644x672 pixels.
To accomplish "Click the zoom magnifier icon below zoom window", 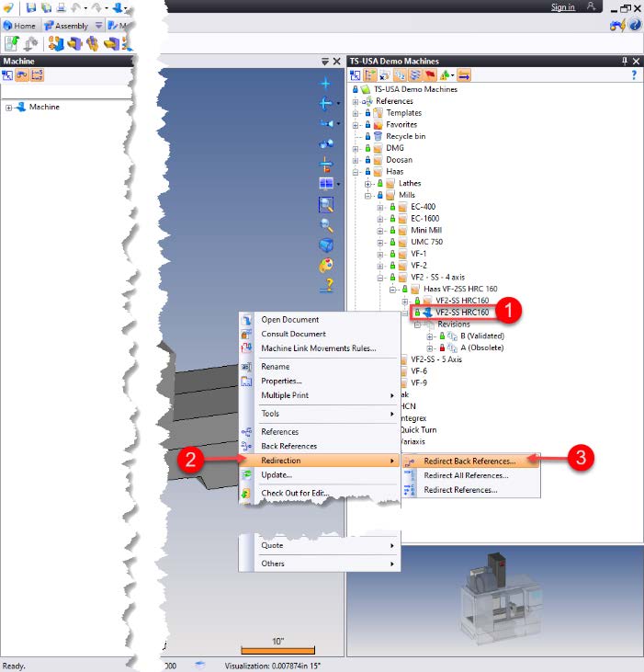I will (x=326, y=224).
